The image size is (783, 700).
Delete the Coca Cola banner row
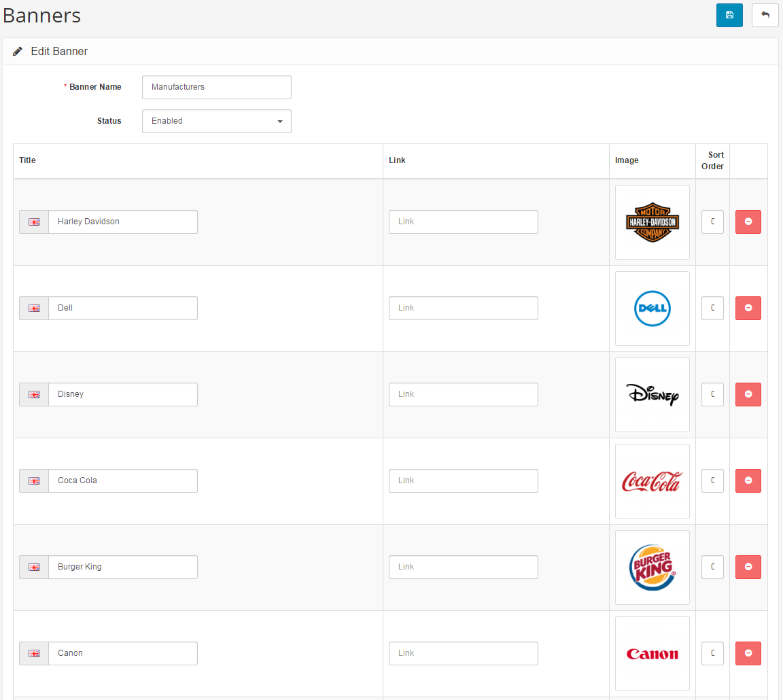coord(748,480)
